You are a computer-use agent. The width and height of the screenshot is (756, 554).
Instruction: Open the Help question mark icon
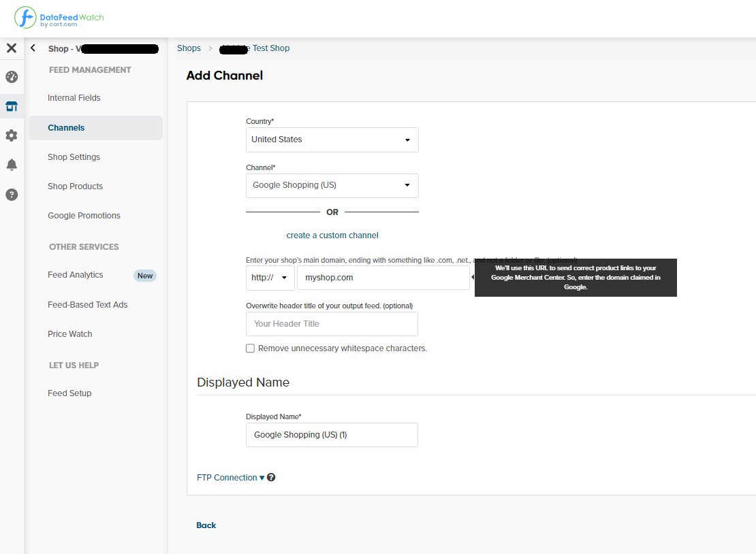tap(11, 194)
